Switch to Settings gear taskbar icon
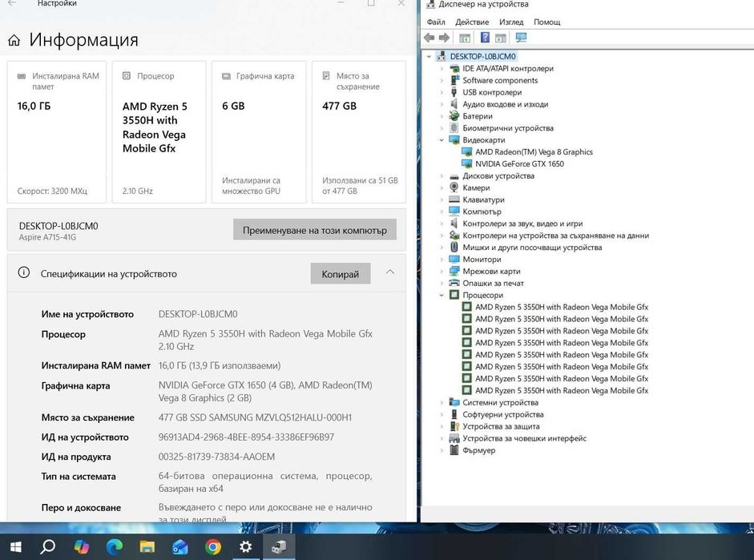 [246, 547]
